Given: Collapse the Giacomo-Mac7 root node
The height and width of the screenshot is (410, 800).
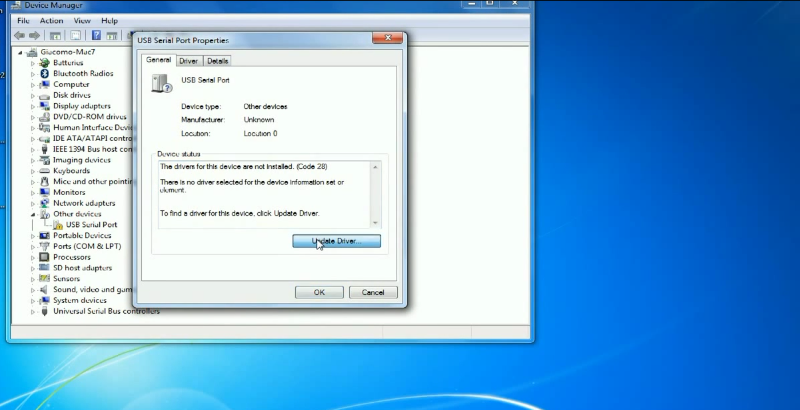Looking at the screenshot, I should [20, 52].
